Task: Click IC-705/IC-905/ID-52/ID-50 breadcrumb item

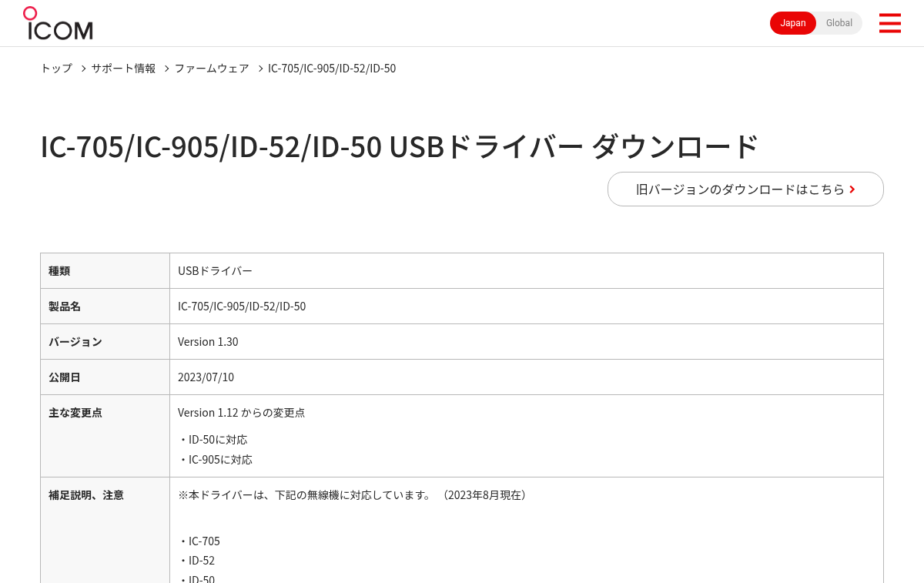Action: point(332,69)
